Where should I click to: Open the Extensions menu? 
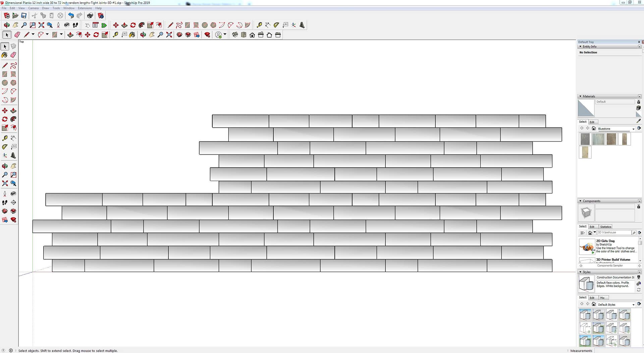click(85, 8)
